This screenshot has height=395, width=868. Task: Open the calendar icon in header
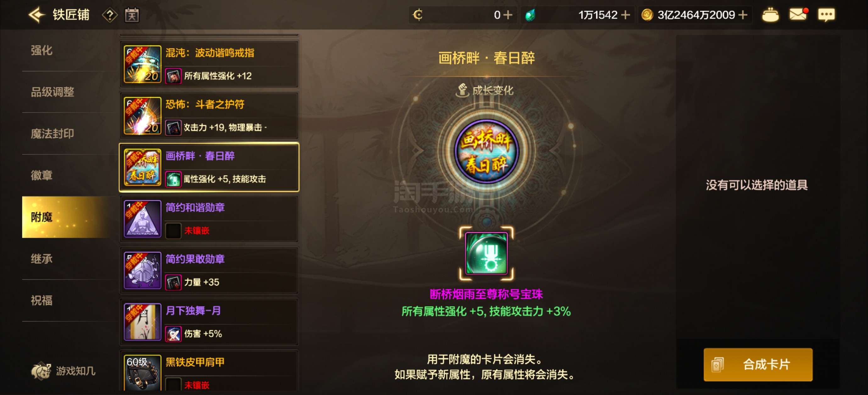(132, 15)
